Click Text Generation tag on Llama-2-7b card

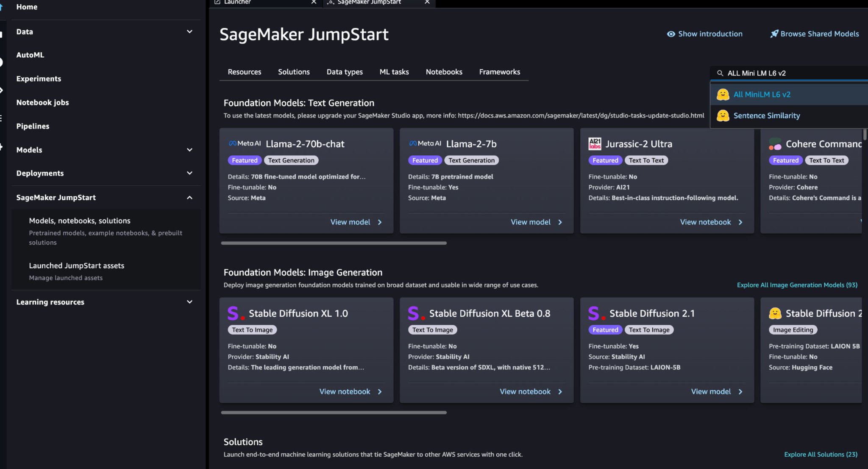(471, 160)
